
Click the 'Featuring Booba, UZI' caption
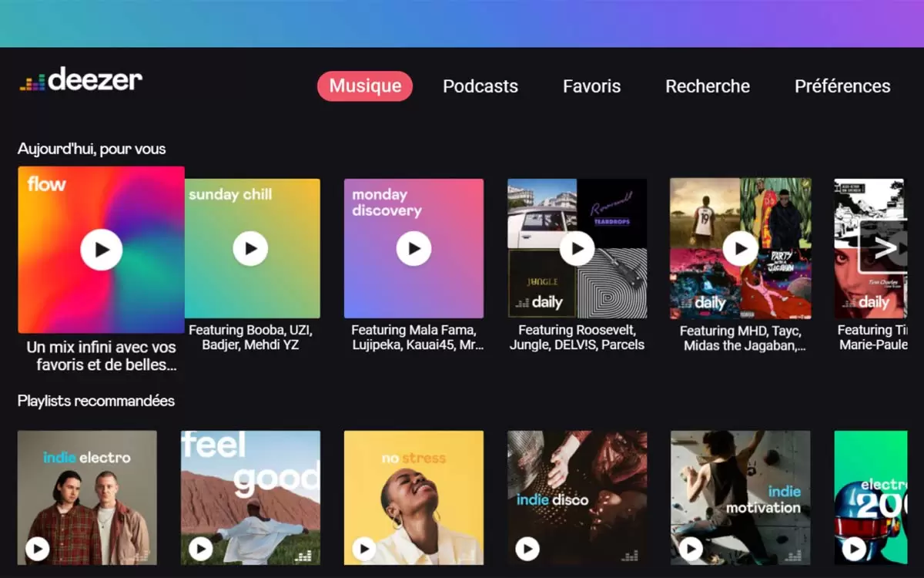coord(250,338)
